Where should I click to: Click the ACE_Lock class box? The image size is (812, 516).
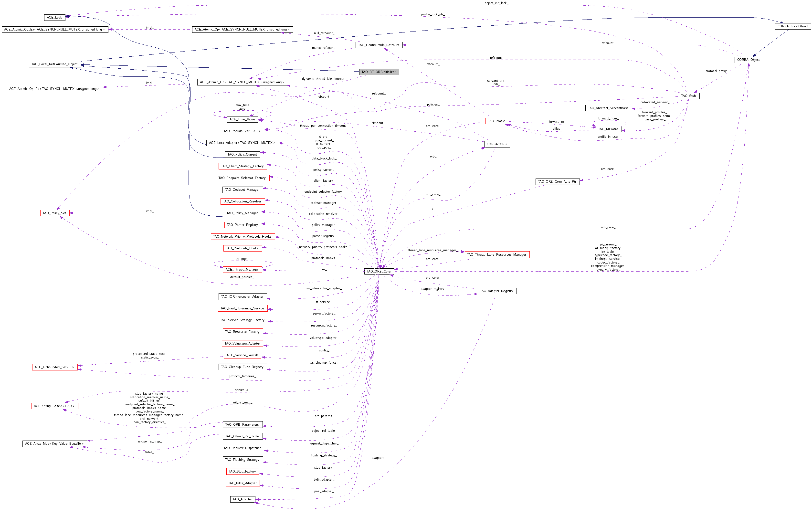click(54, 17)
